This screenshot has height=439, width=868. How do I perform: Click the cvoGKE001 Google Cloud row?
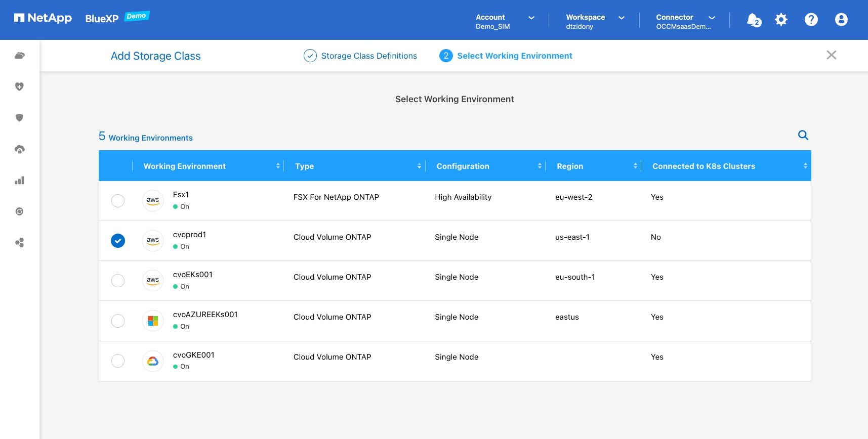click(454, 361)
